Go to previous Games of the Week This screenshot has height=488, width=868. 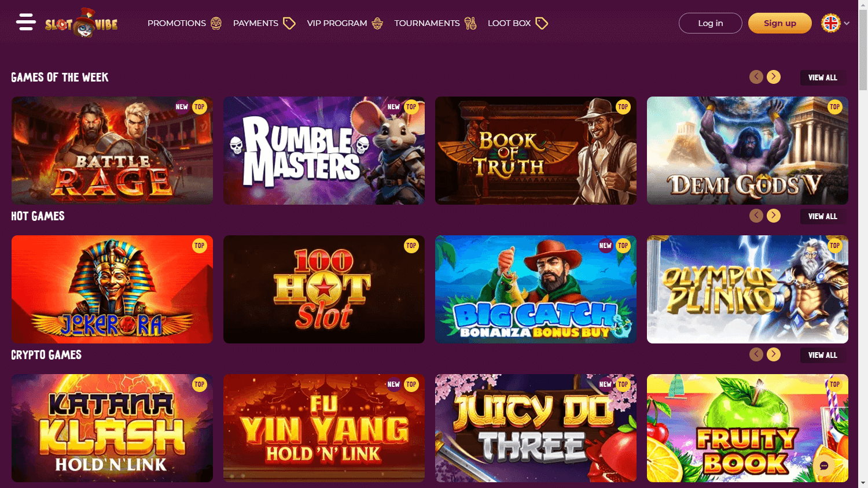[756, 77]
